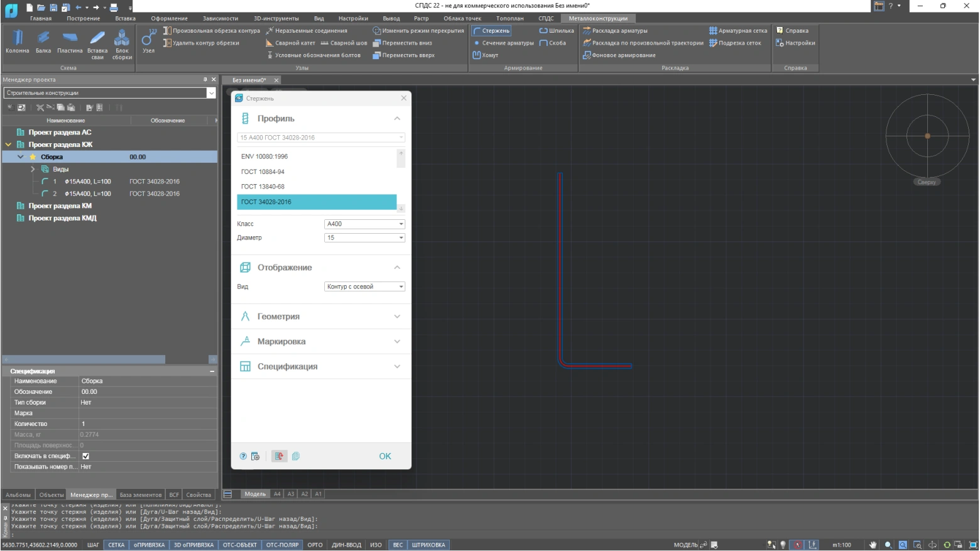Open the Вид dropdown showing Контур с осевой
Image resolution: width=980 pixels, height=551 pixels.
[x=364, y=287]
